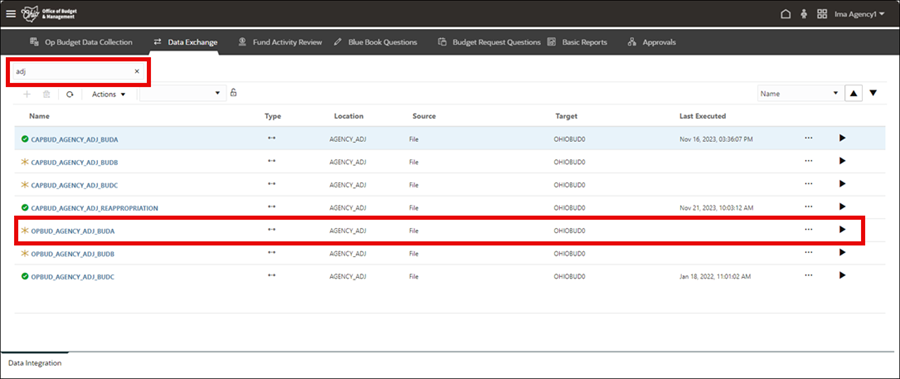Click the green status check on OPBUD_AGENCY_ADJ_BUDC
Screen dimensions: 900x379
click(25, 276)
